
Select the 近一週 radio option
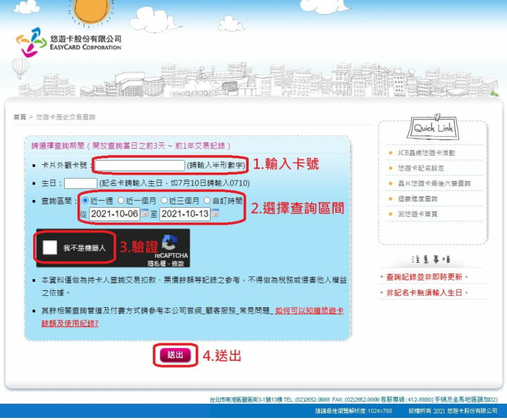(85, 201)
